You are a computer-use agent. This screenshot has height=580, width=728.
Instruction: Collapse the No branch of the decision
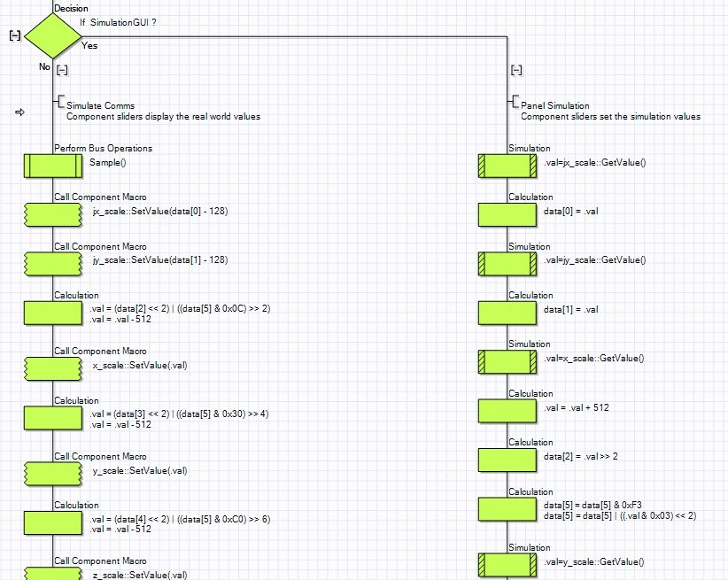coord(62,70)
